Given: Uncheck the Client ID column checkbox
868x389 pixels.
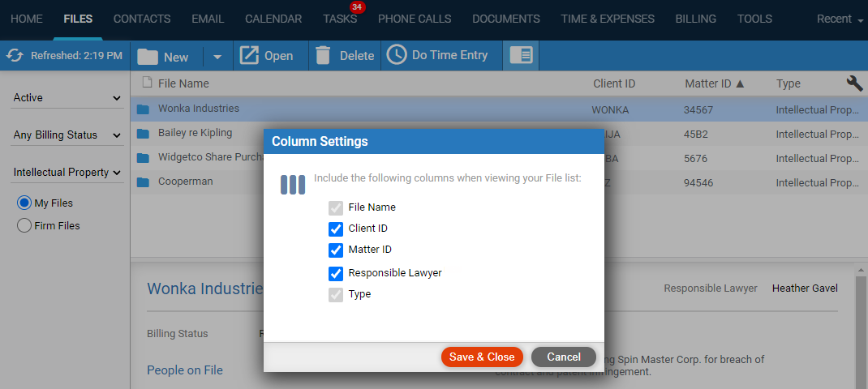Looking at the screenshot, I should pyautogui.click(x=336, y=229).
